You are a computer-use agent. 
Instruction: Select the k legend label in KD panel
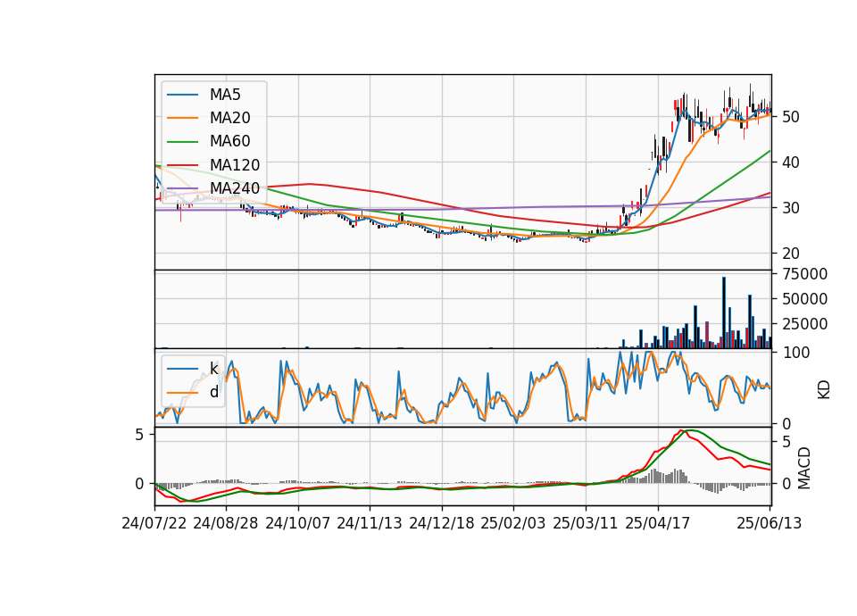click(x=214, y=369)
